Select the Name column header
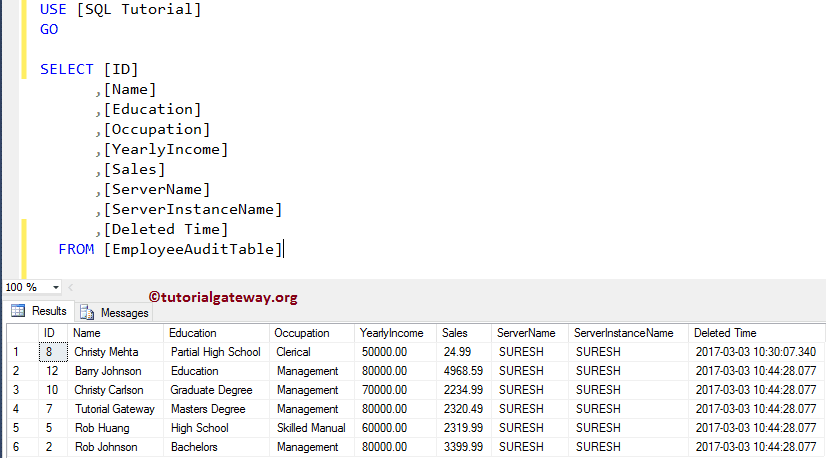The image size is (826, 458). (x=115, y=333)
